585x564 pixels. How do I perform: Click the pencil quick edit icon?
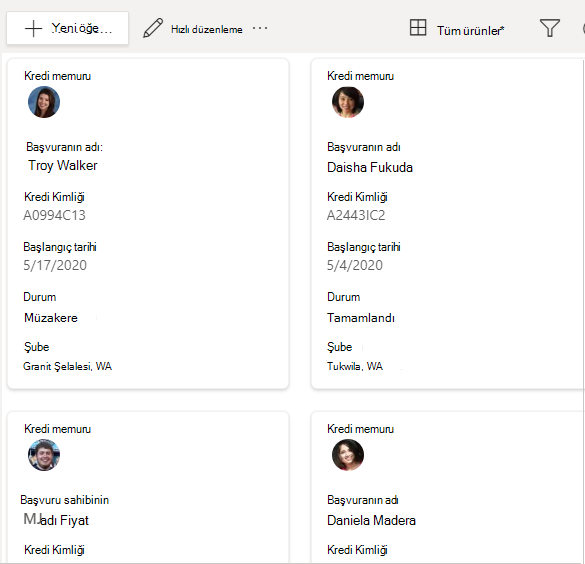point(153,28)
